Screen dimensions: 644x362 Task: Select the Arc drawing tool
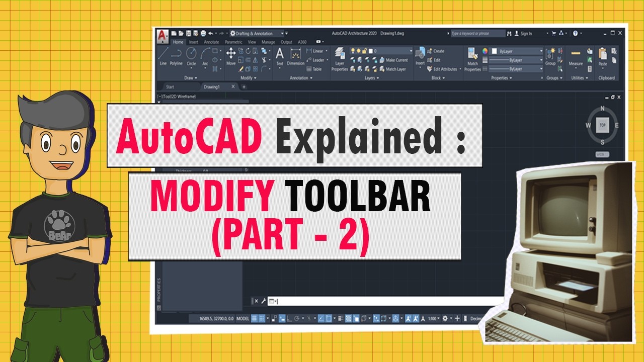[205, 57]
